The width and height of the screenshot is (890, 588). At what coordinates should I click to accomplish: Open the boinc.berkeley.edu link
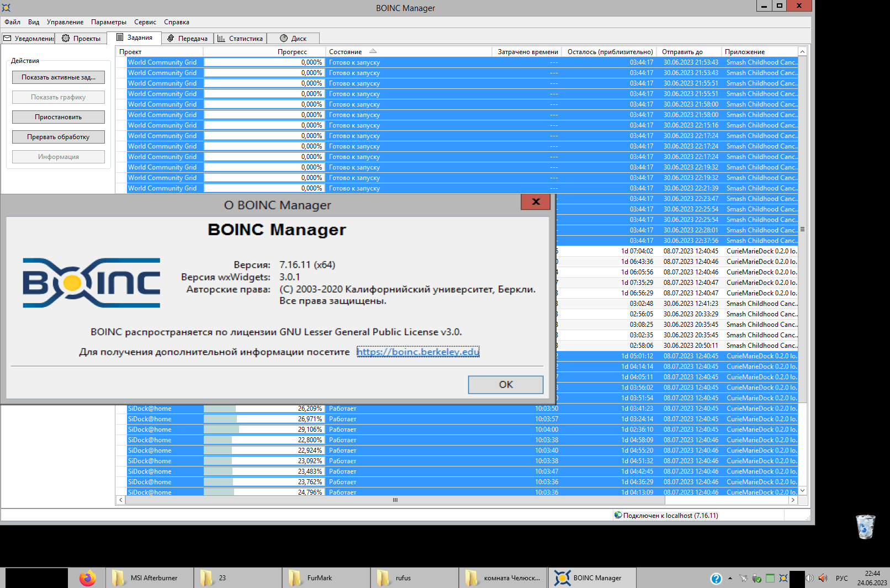click(x=418, y=352)
